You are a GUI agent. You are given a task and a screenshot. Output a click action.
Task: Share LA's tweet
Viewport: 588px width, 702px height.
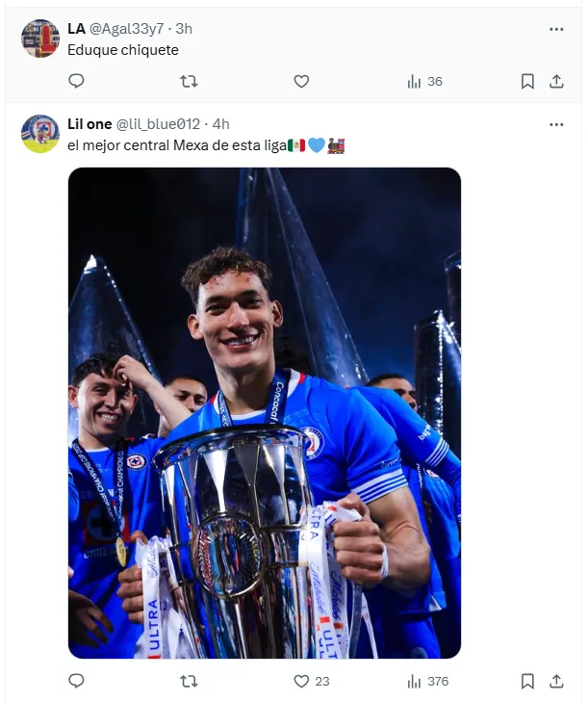[x=556, y=82]
